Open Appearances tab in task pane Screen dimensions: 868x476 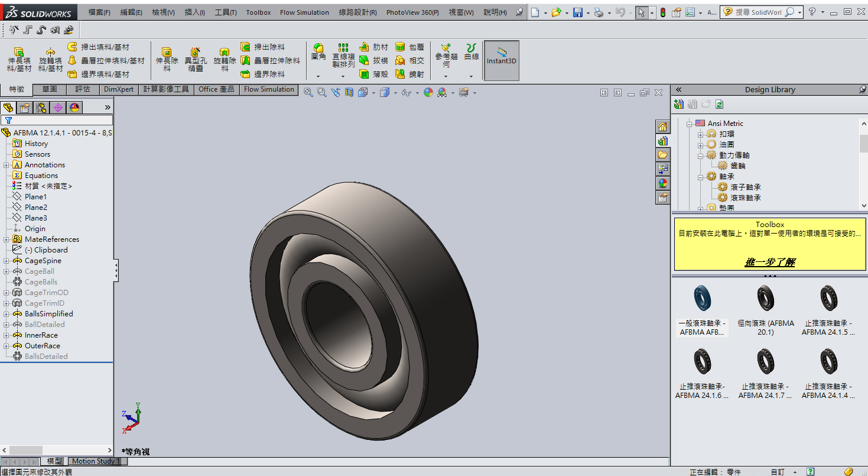point(662,183)
